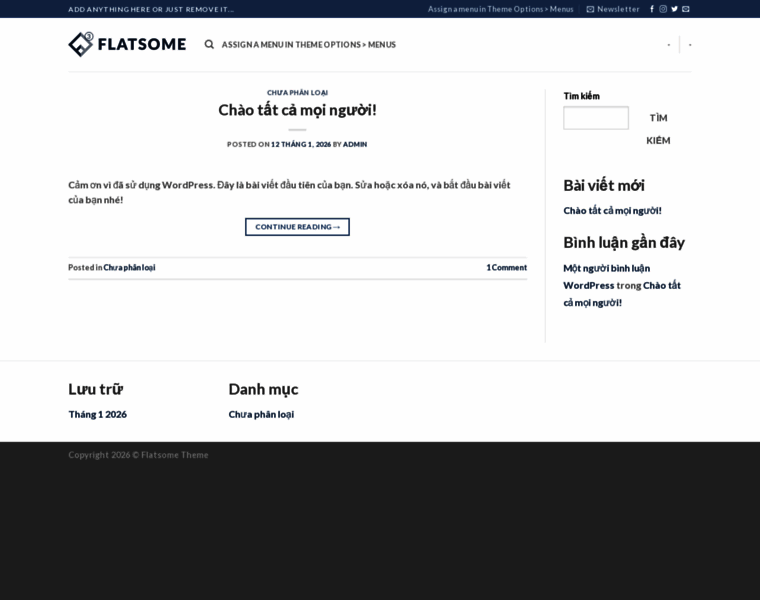This screenshot has width=760, height=600.
Task: Focus the sidebar search input field
Action: (x=596, y=118)
